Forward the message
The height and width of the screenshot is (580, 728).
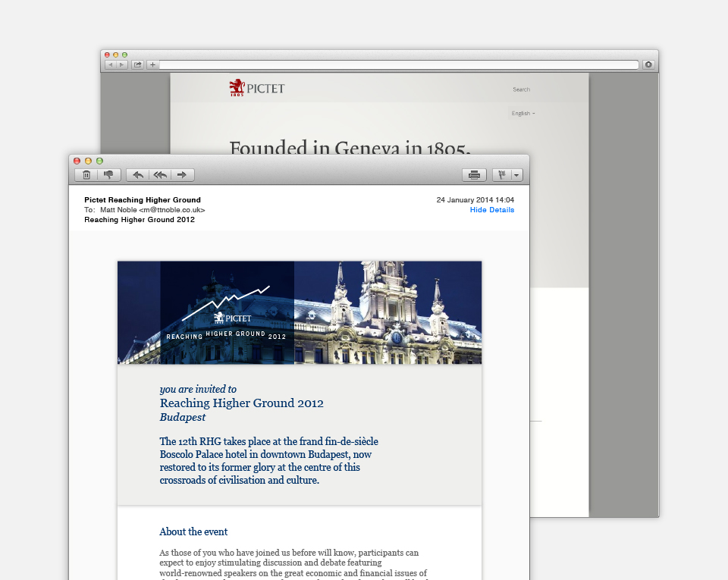(182, 174)
